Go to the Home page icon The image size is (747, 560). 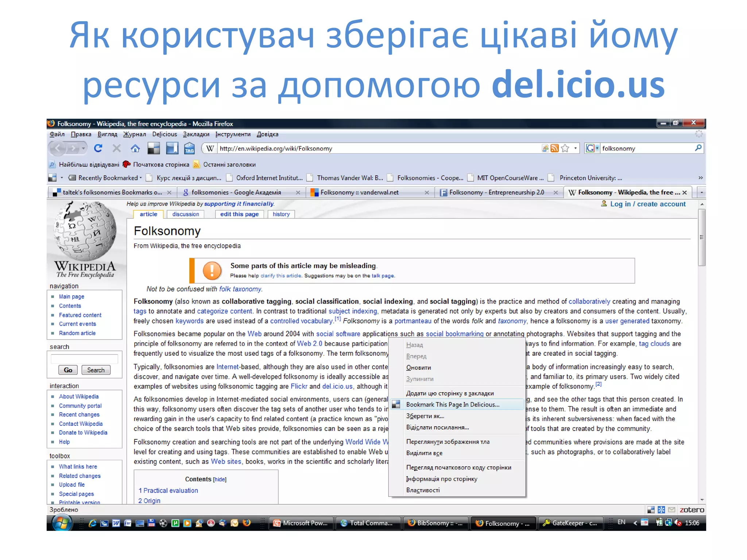tap(135, 148)
